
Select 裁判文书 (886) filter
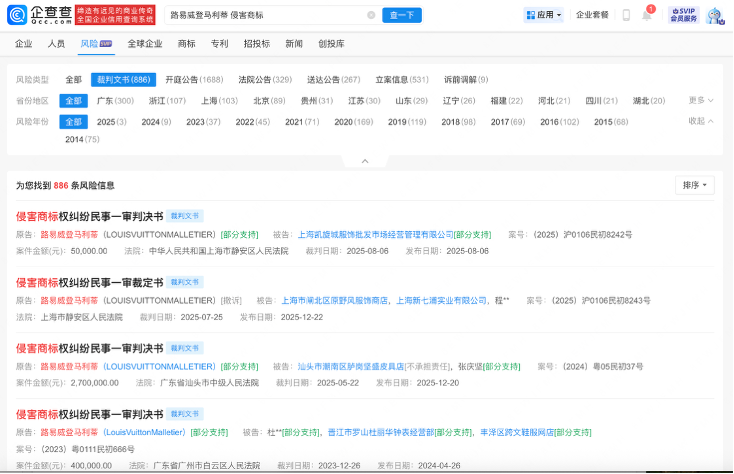coord(124,80)
